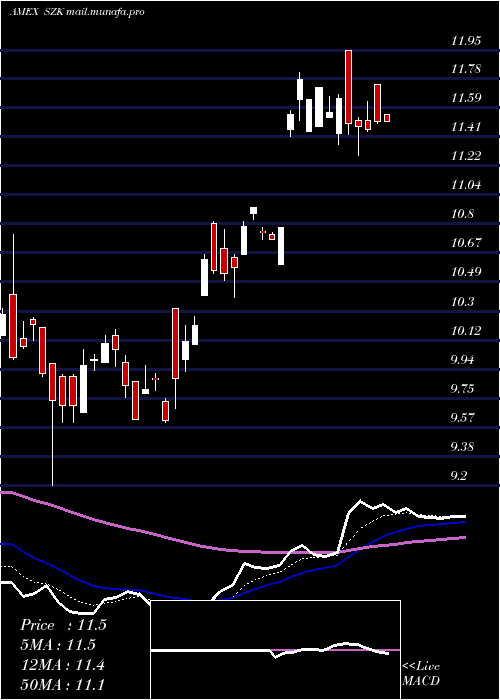Click the 10.3 price axis label
Image resolution: width=500 pixels, height=700 pixels.
point(462,302)
